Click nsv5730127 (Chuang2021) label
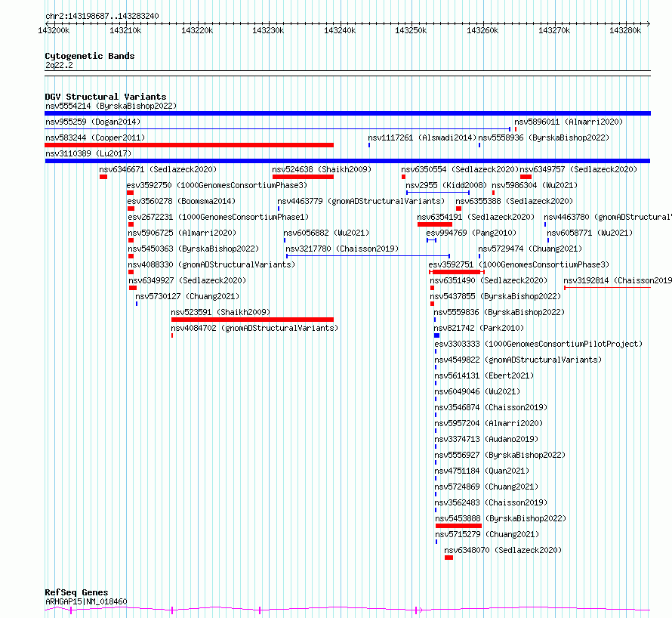 pos(187,296)
